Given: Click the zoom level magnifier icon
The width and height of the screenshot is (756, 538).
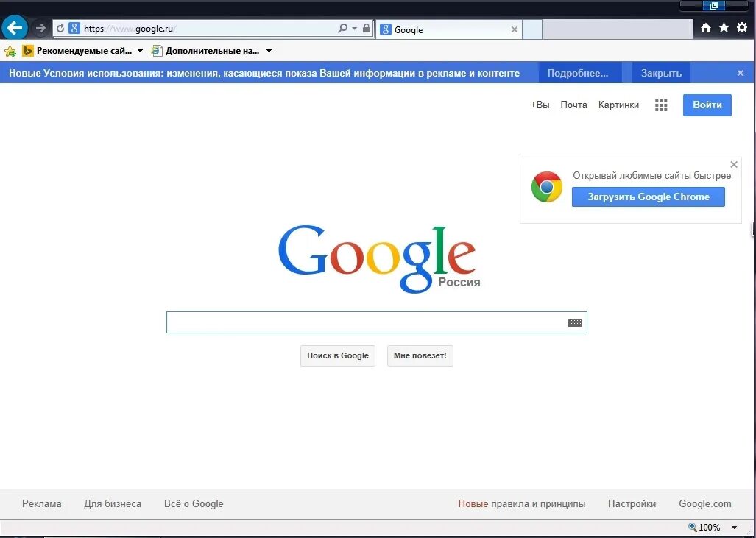Looking at the screenshot, I should pos(693,527).
